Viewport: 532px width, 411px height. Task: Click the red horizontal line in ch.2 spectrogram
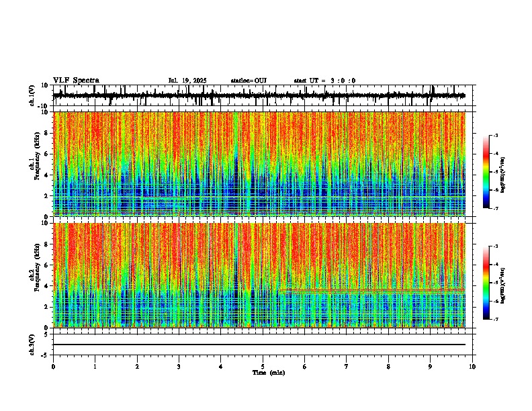[372, 290]
